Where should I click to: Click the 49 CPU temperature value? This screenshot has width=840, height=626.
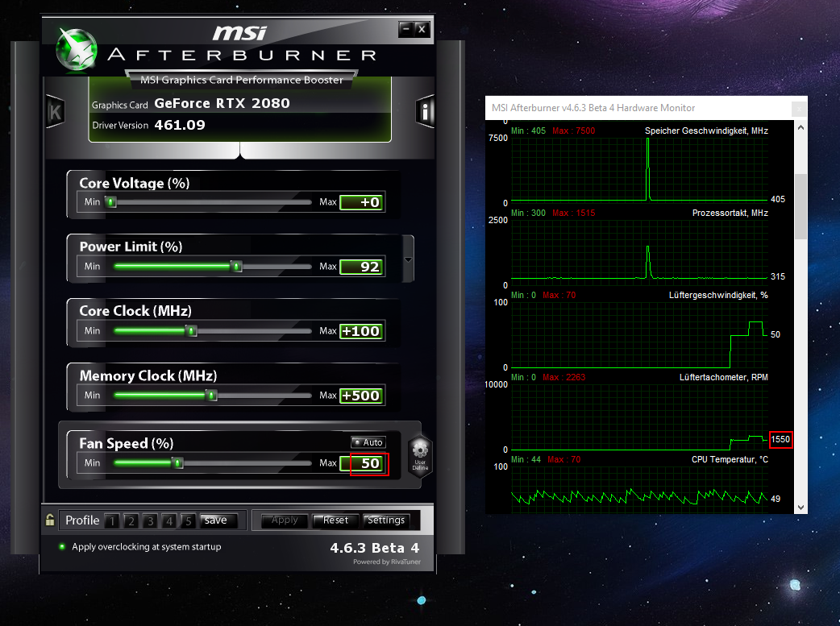coord(776,499)
